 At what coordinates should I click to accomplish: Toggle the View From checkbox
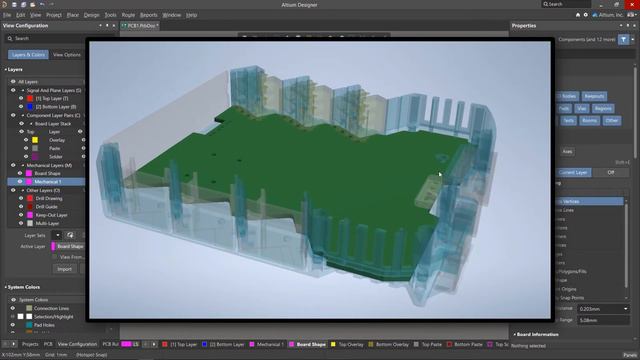coord(54,257)
